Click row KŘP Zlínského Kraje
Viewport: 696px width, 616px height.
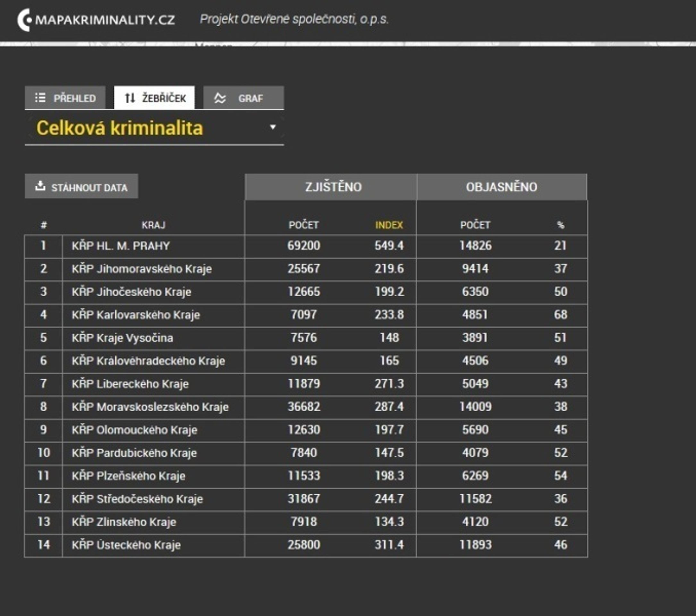click(306, 522)
